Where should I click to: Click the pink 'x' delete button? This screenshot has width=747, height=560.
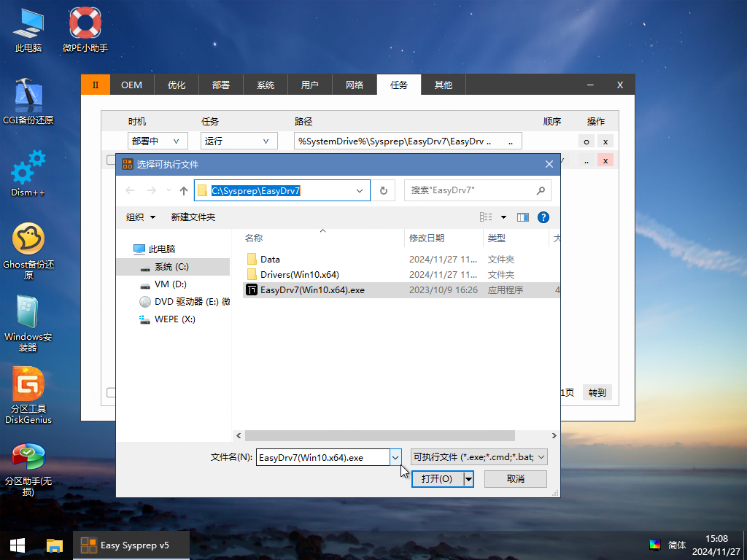[x=605, y=160]
